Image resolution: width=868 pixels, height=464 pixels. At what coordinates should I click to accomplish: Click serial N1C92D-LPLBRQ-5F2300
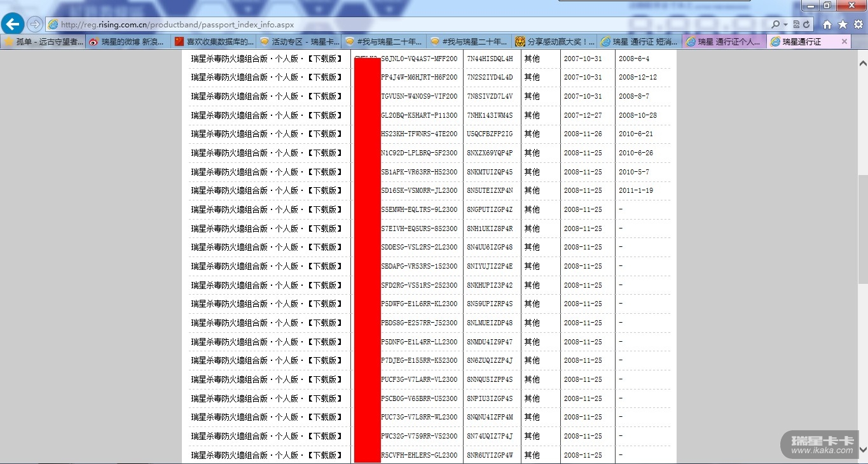click(419, 153)
